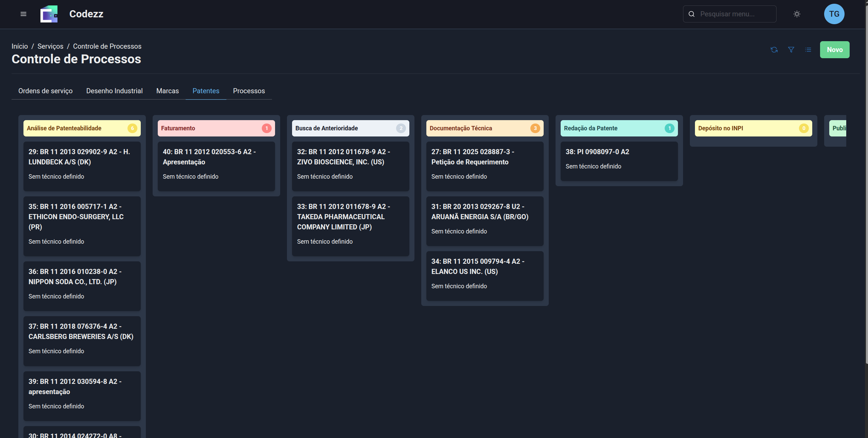Image resolution: width=868 pixels, height=438 pixels.
Task: Click the Início breadcrumb link
Action: [20, 46]
